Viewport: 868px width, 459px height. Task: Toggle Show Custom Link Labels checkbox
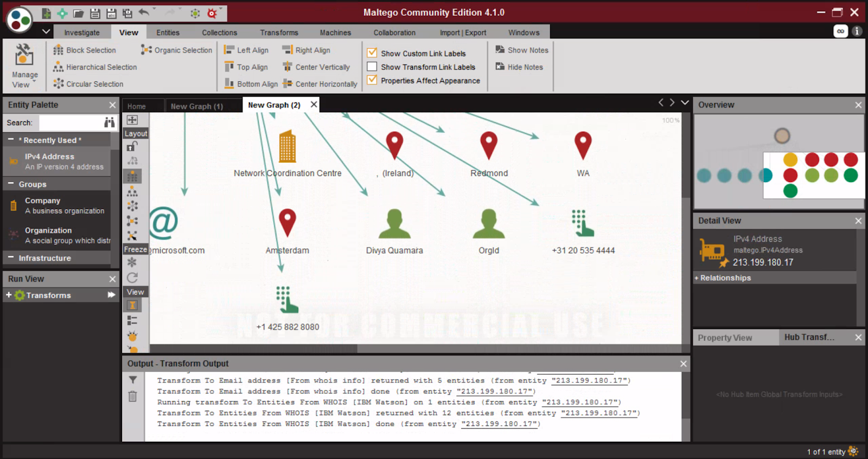click(x=372, y=53)
